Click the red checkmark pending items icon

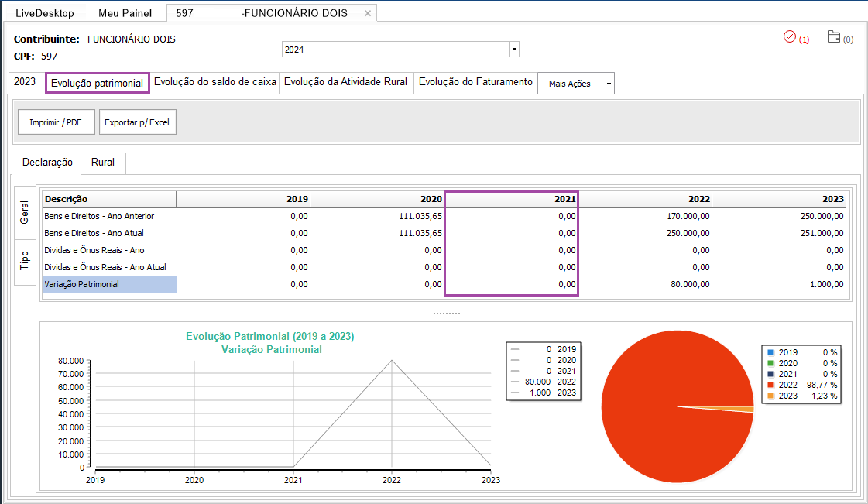pyautogui.click(x=790, y=37)
